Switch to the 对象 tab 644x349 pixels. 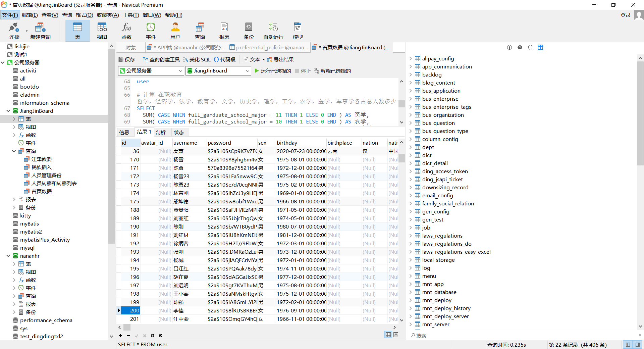131,48
